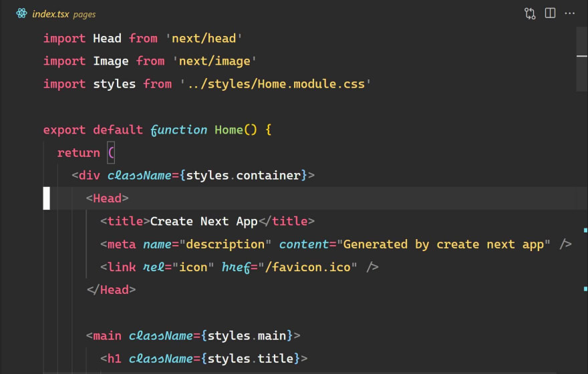Click the "description" meta name value
This screenshot has height=374, width=588.
tap(225, 244)
